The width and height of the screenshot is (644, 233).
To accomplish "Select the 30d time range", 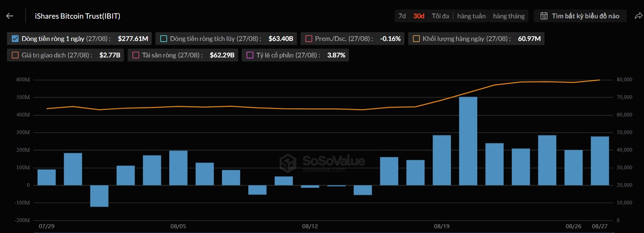I will 419,16.
